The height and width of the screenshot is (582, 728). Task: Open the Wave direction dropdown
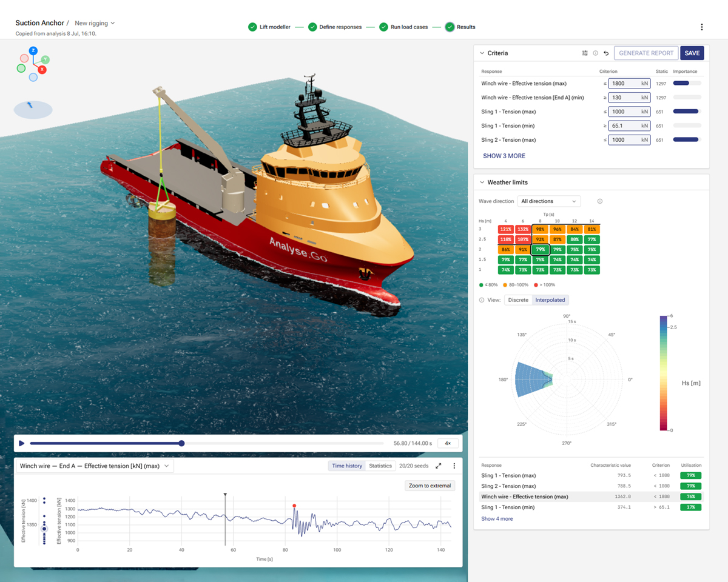pos(549,201)
